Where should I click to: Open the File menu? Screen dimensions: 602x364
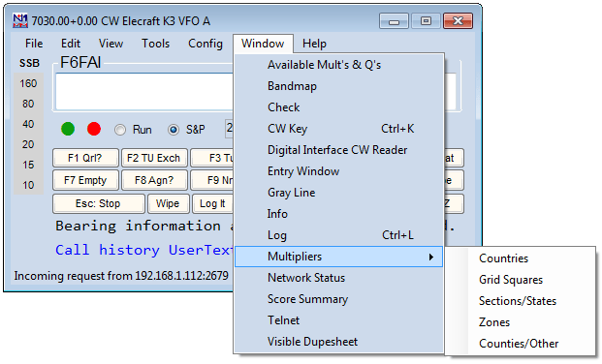[34, 44]
